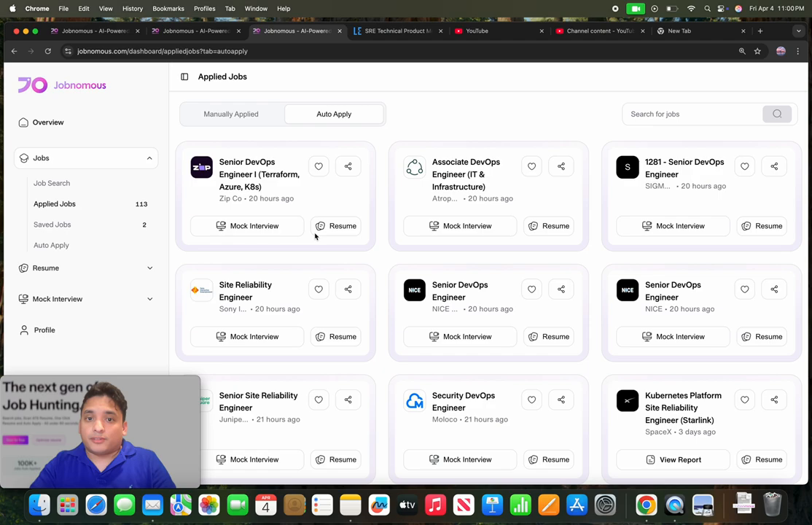Open the tab search dropdown
Screen dimensions: 812x525
(x=798, y=31)
